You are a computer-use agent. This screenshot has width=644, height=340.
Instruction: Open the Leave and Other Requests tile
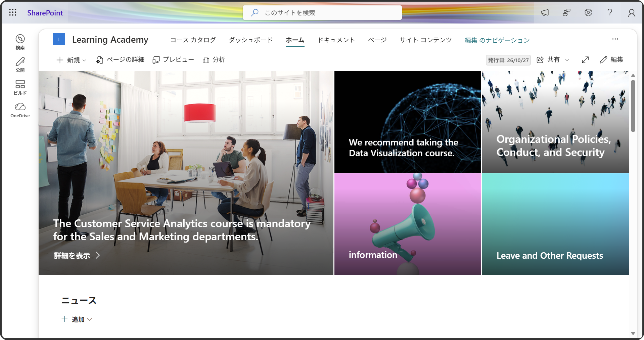click(x=555, y=224)
